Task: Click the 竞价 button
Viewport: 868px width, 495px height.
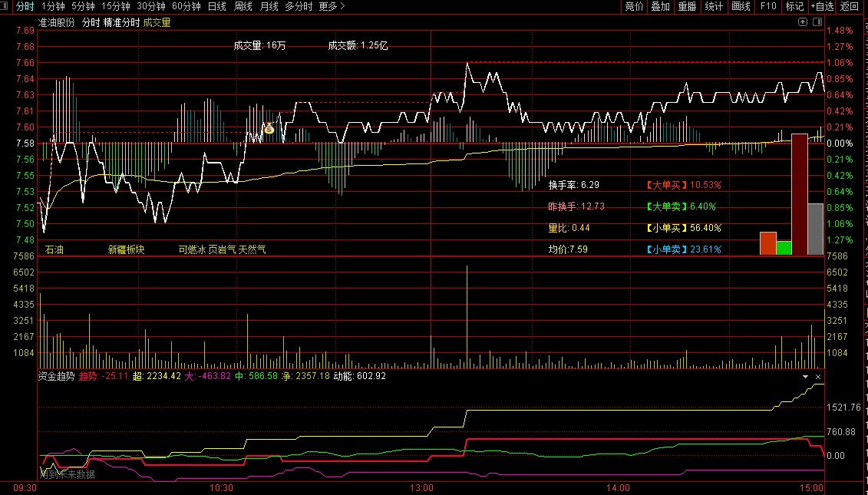Action: click(635, 7)
